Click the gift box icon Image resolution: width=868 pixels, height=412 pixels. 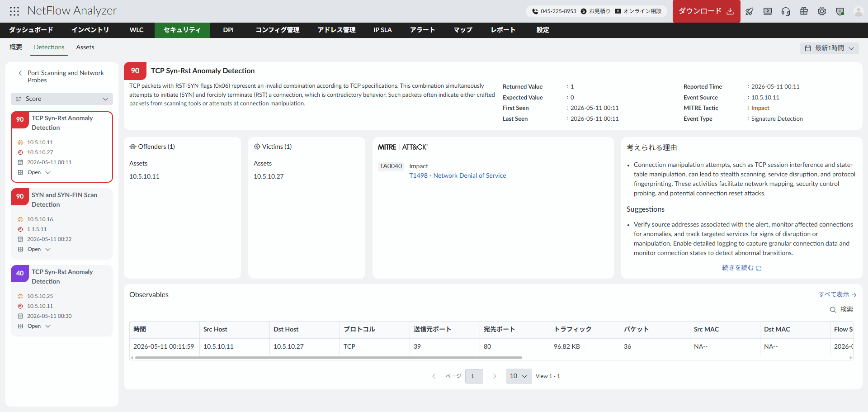(804, 11)
